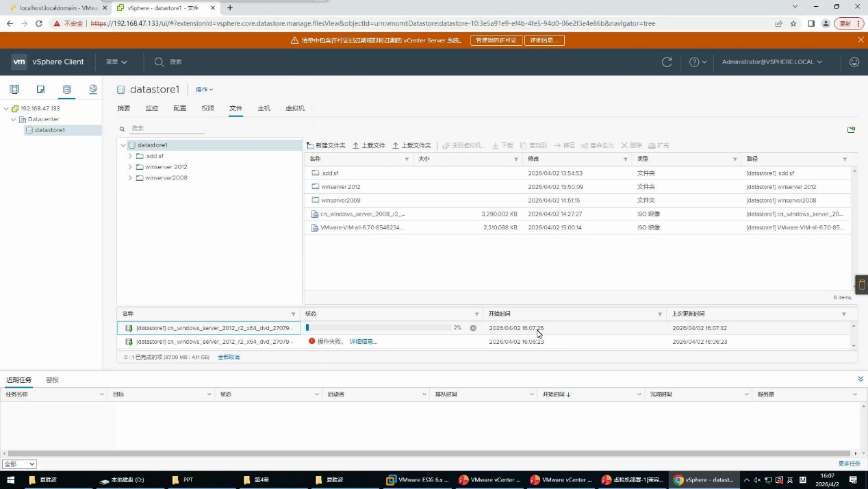Image resolution: width=868 pixels, height=489 pixels.
Task: Expand the .sdd.sf folder in tree
Action: tap(130, 156)
